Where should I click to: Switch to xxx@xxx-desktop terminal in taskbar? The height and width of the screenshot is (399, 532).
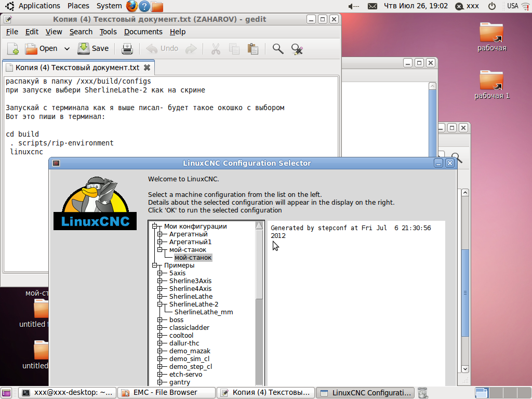point(67,393)
